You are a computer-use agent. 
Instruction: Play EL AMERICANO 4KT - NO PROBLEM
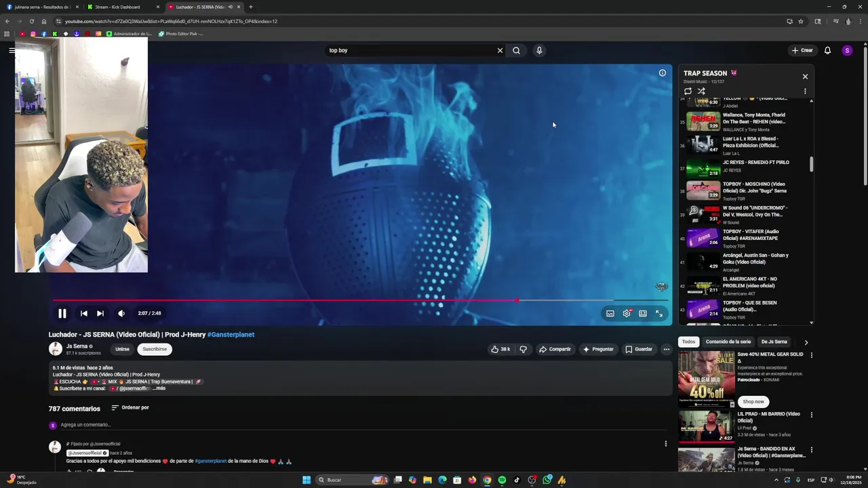[745, 285]
